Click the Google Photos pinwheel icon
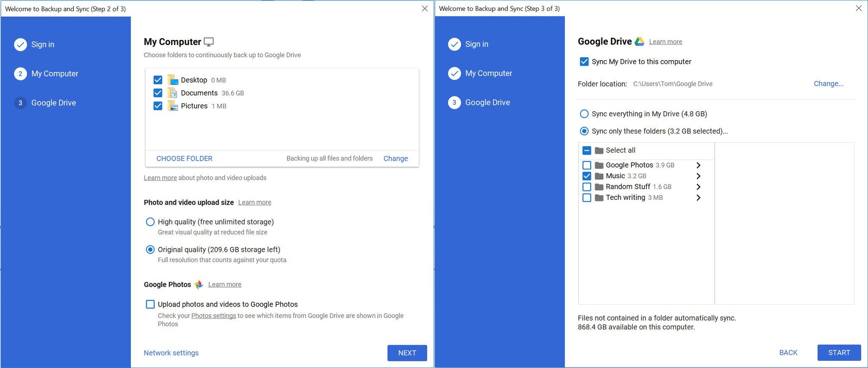Screen dimensions: 868x368 click(x=199, y=285)
